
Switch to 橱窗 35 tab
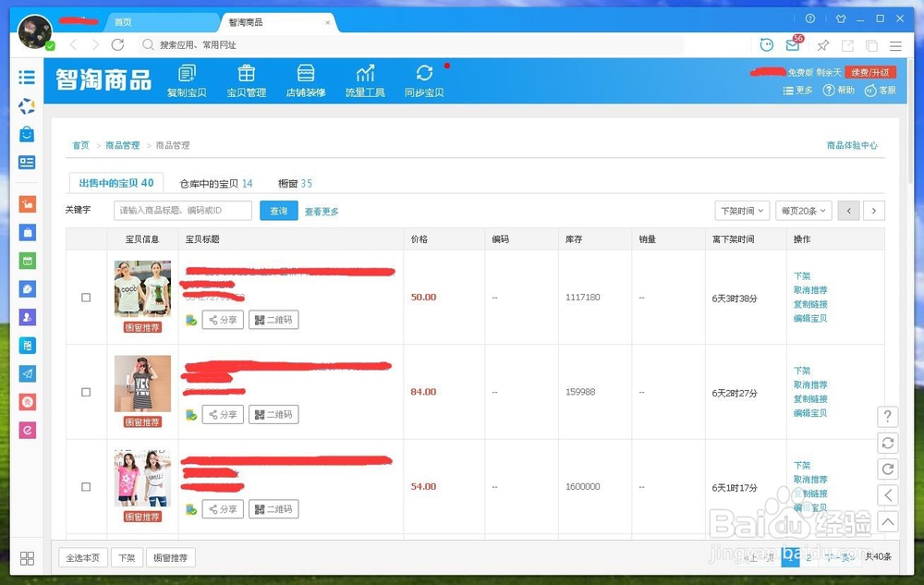tap(296, 184)
